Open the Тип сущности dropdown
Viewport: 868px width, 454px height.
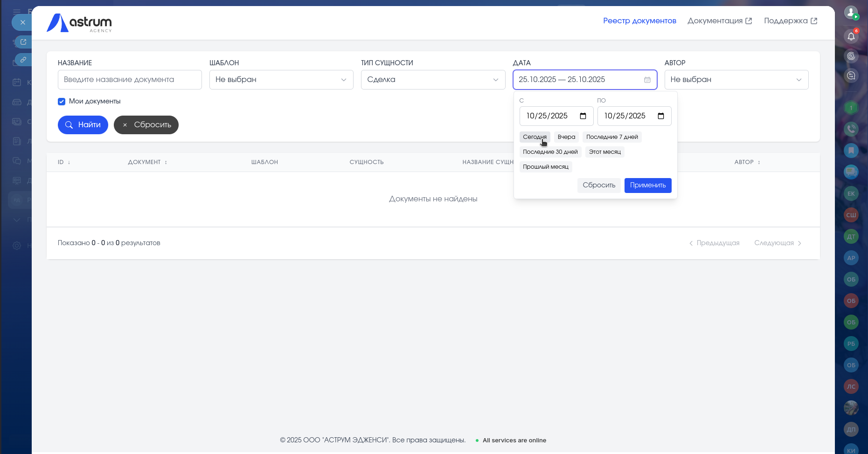(432, 80)
